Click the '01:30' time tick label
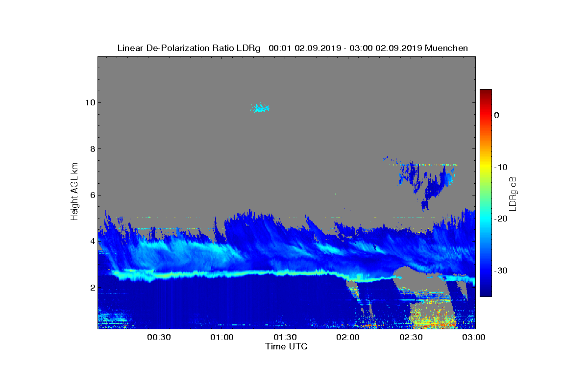The height and width of the screenshot is (392, 588). [x=285, y=338]
